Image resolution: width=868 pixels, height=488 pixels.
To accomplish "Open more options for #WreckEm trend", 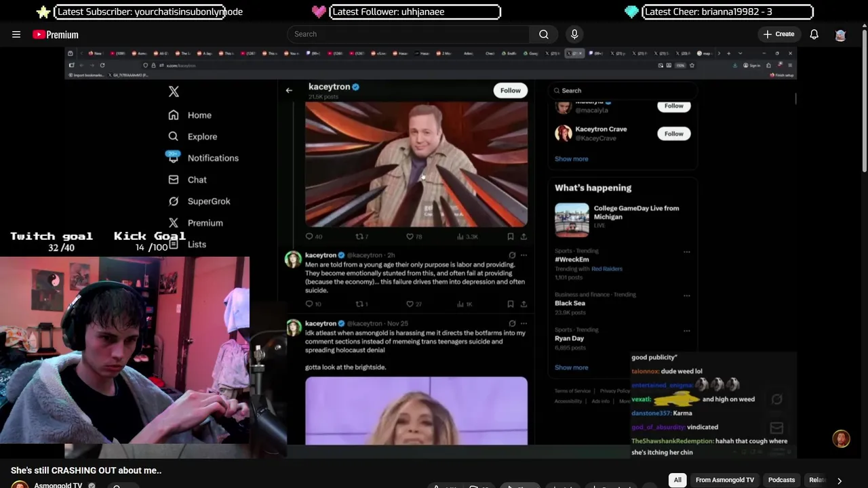I will tap(687, 251).
